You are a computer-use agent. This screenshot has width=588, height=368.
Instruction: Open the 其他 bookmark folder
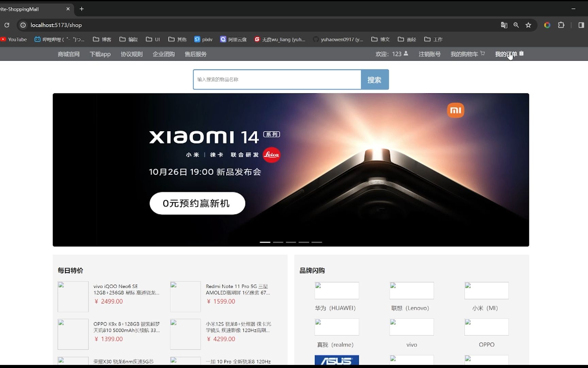pyautogui.click(x=177, y=39)
